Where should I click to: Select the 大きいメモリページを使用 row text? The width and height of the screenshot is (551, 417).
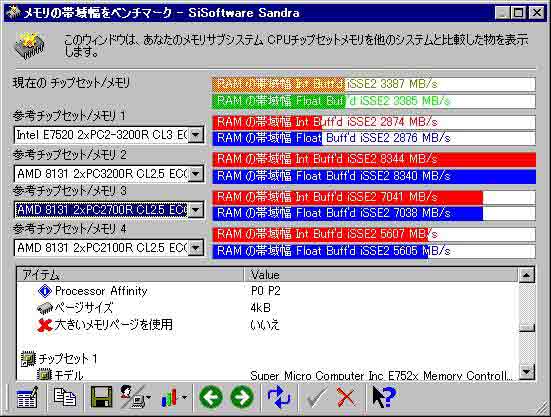(x=114, y=325)
